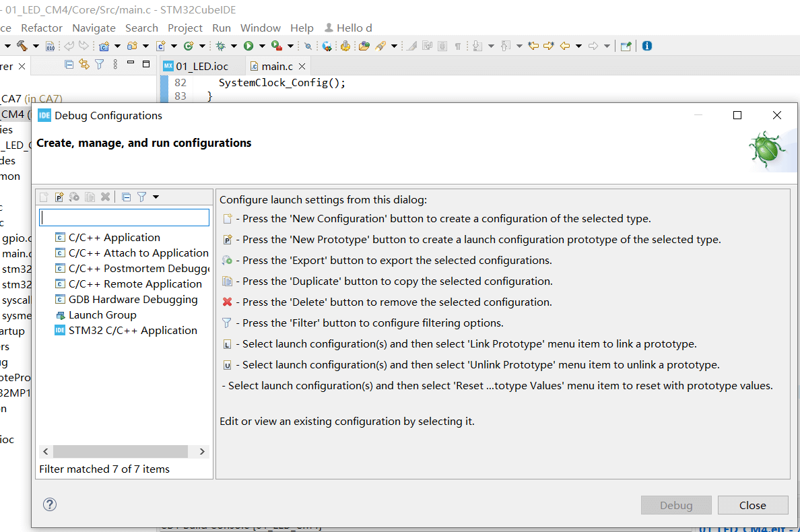Click New Prototype icon in Debug Configurations dialog

(59, 197)
